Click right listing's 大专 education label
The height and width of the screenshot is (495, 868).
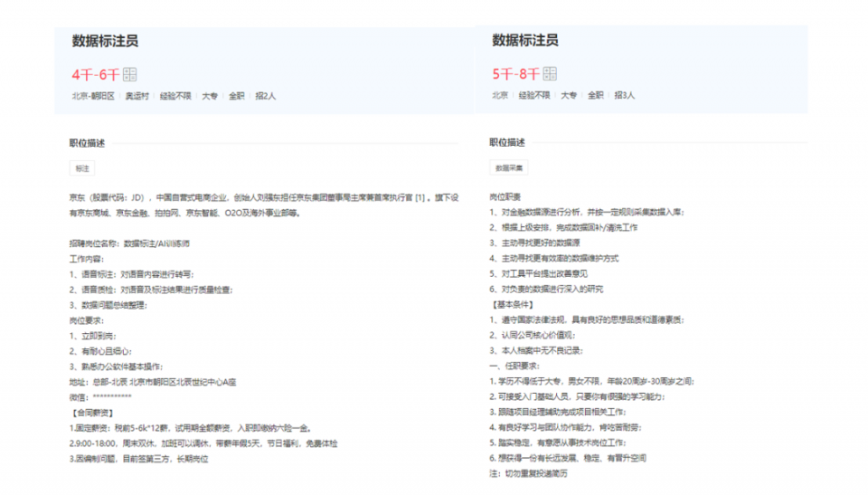tap(569, 96)
